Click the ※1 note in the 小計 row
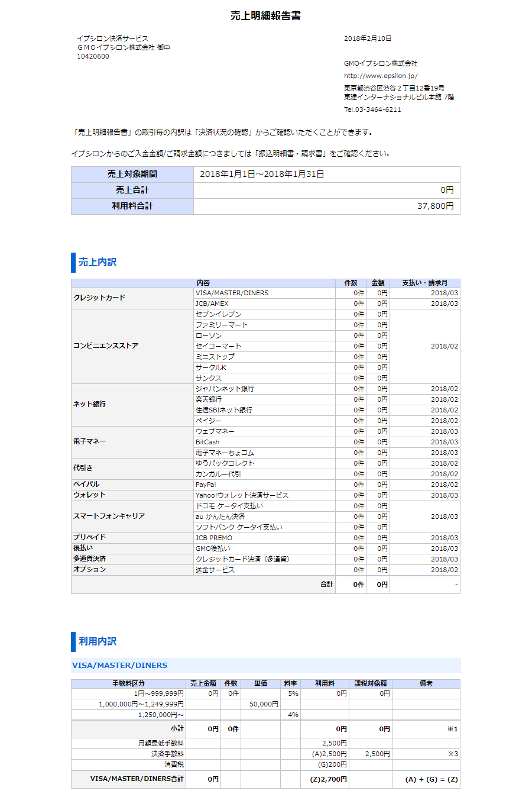532x794 pixels. click(452, 730)
